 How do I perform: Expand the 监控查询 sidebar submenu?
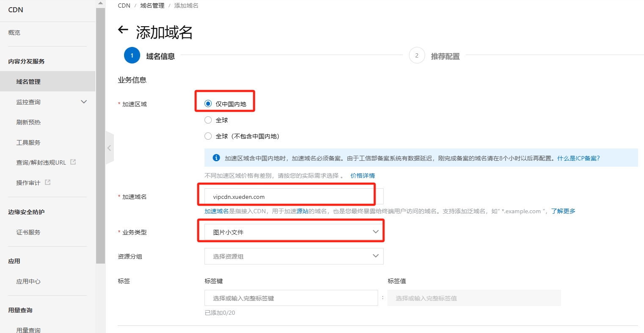[84, 102]
